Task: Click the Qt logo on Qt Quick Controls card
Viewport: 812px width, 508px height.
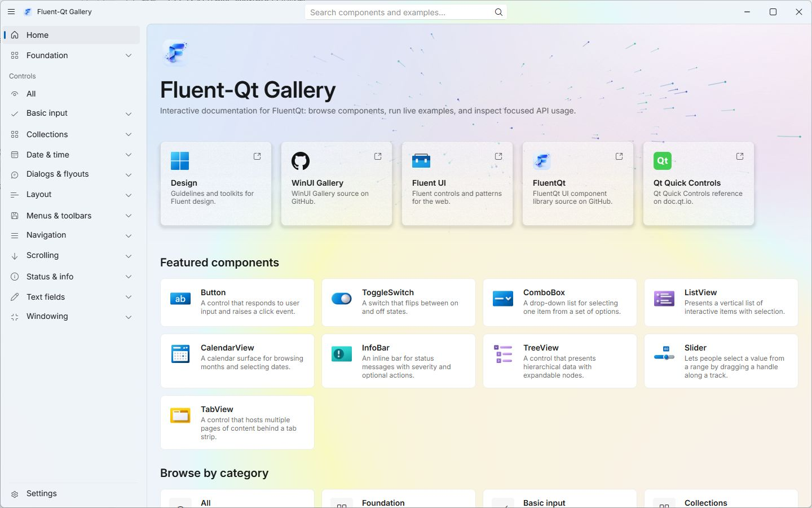Action: pyautogui.click(x=663, y=161)
